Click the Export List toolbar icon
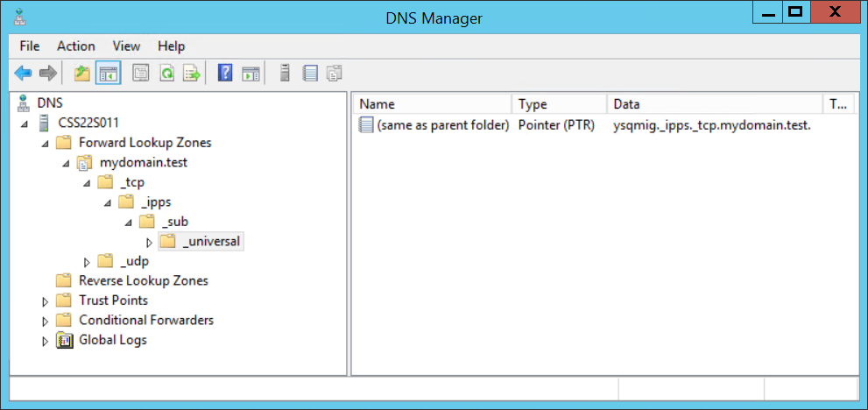The width and height of the screenshot is (868, 410). (x=191, y=74)
